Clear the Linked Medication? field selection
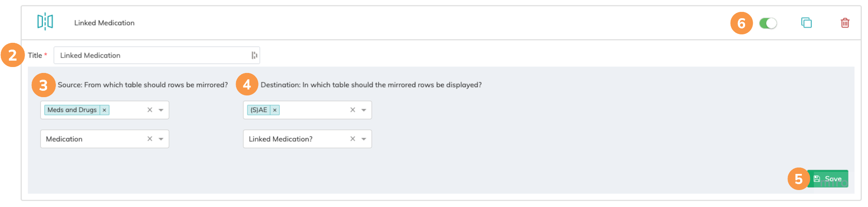This screenshot has height=207, width=868. 353,139
